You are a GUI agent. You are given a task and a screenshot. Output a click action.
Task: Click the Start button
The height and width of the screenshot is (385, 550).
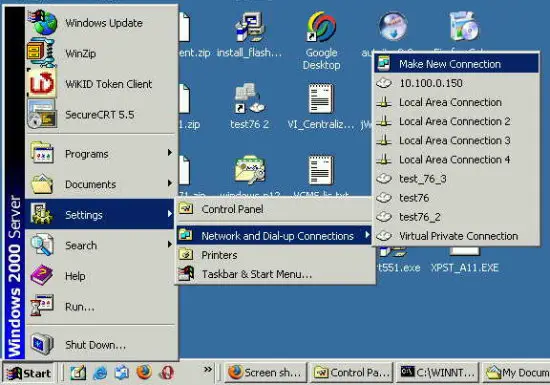pos(29,373)
